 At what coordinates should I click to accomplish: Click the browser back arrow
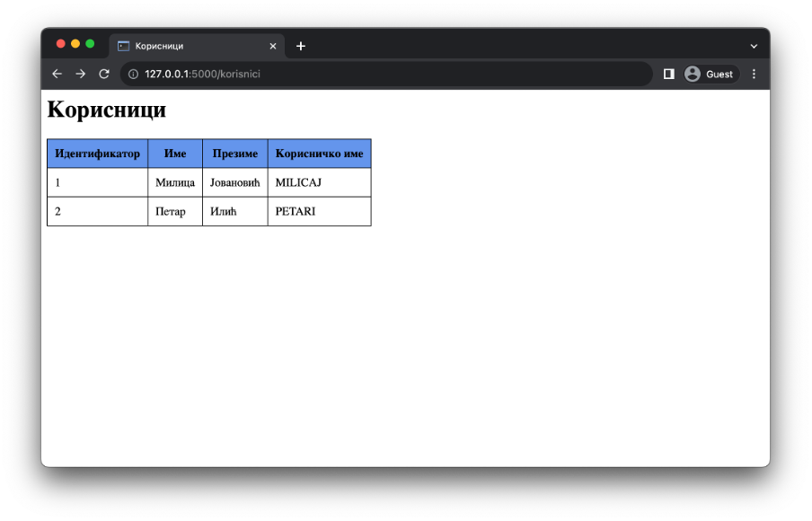(57, 74)
